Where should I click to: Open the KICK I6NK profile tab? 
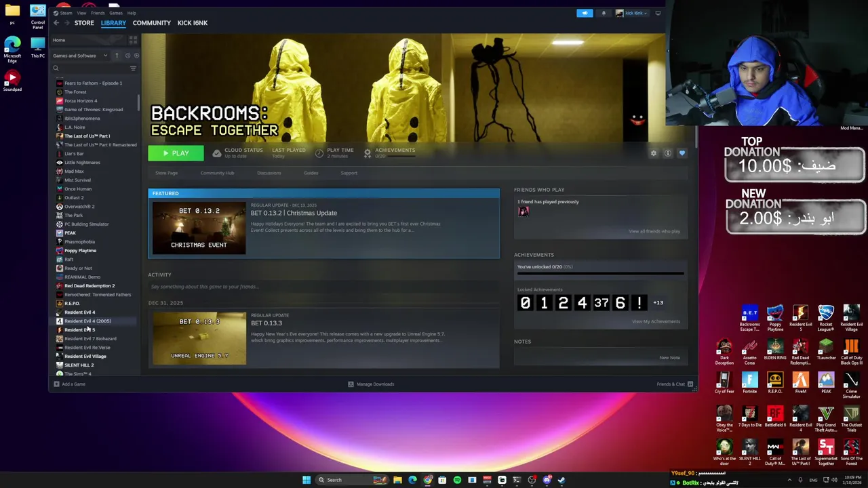click(x=193, y=23)
